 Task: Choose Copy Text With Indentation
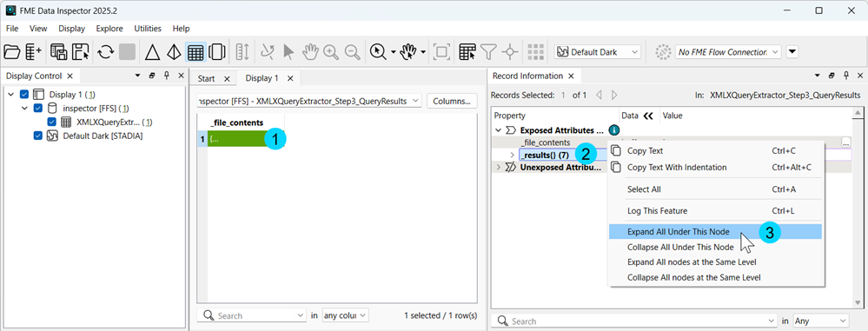715,167
